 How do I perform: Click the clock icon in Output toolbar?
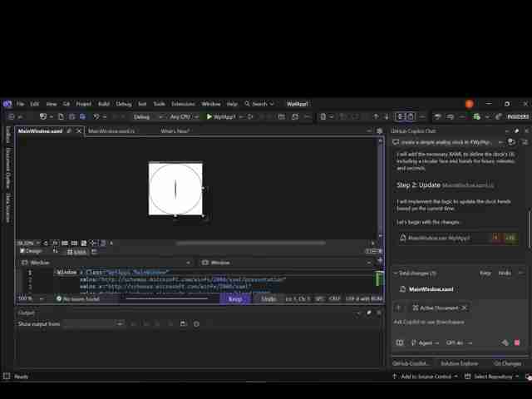coord(196,324)
